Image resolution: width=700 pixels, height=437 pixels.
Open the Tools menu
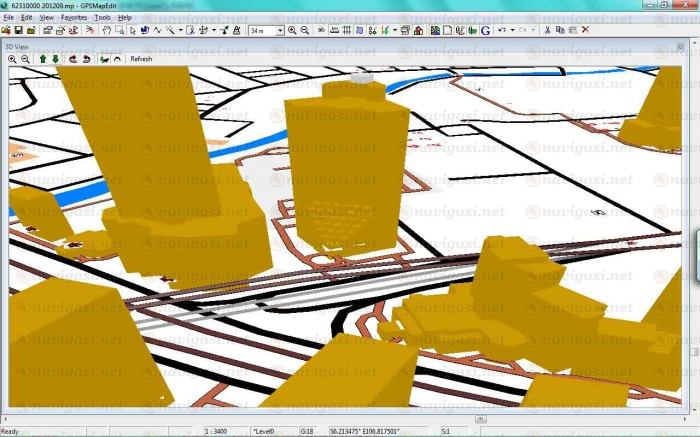(x=102, y=18)
